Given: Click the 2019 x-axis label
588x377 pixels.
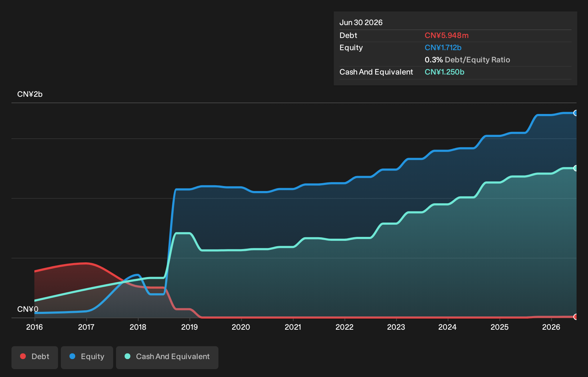Looking at the screenshot, I should point(189,327).
